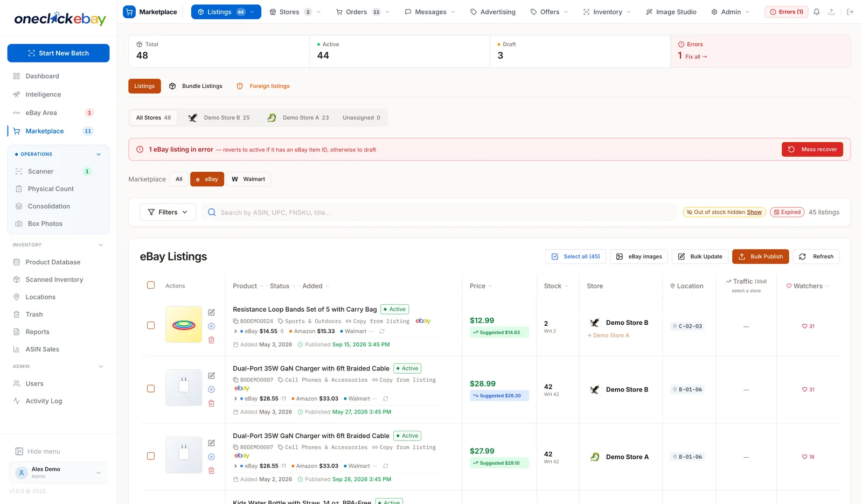Click Marketplace cart icon in top bar
The image size is (862, 504).
click(x=129, y=12)
